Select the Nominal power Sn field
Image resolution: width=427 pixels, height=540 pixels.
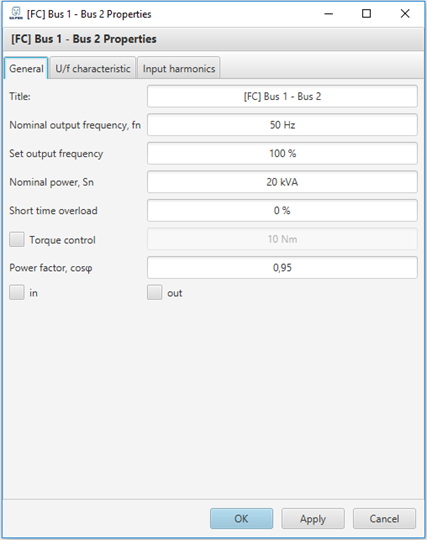[282, 182]
